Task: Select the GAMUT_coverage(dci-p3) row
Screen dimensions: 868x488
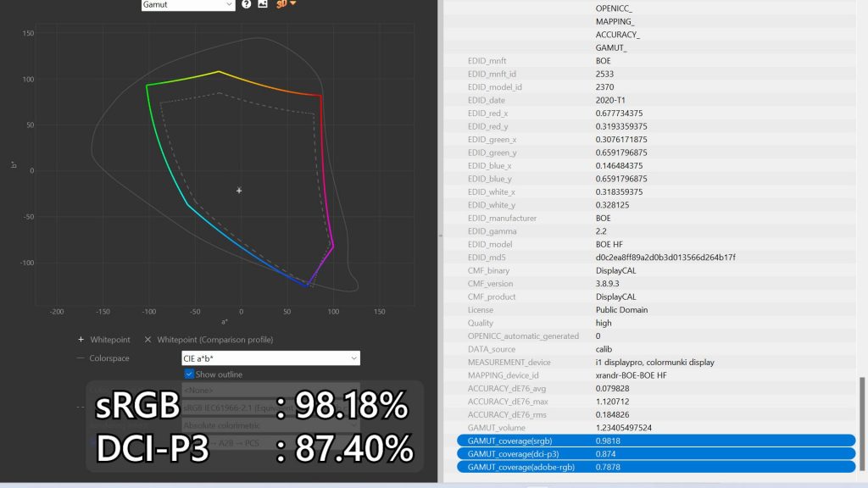Action: pyautogui.click(x=656, y=454)
